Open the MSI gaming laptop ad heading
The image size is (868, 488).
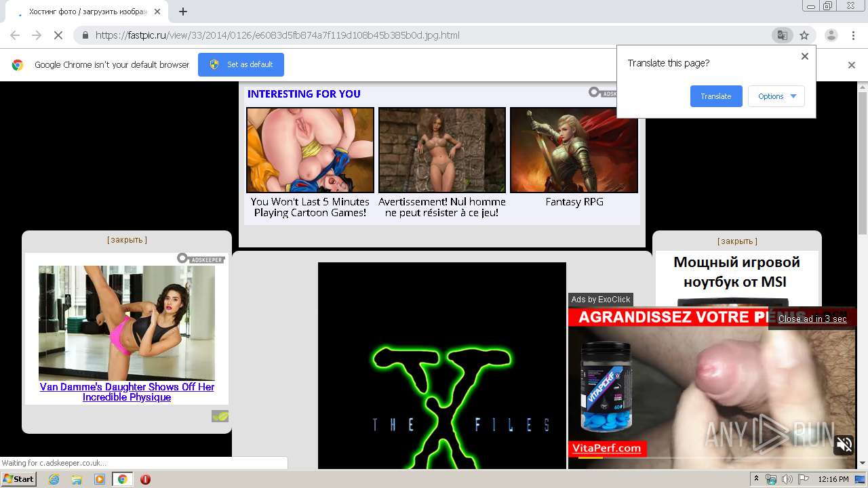[736, 272]
